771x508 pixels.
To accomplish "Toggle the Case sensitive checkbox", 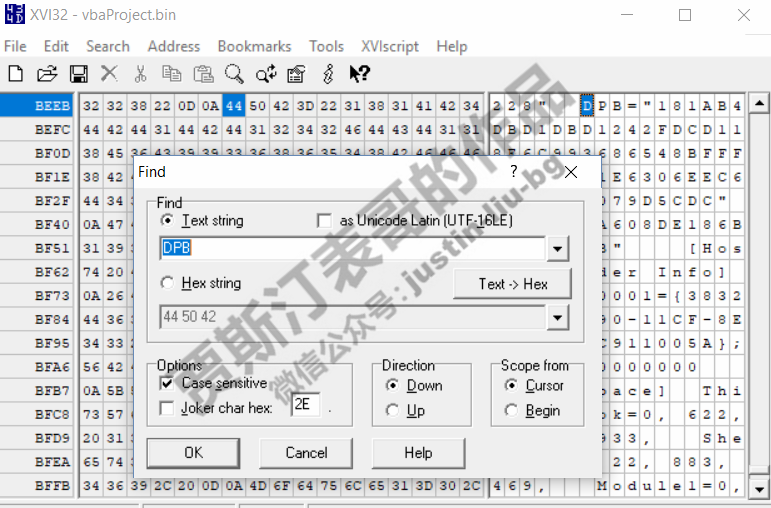I will [x=167, y=383].
